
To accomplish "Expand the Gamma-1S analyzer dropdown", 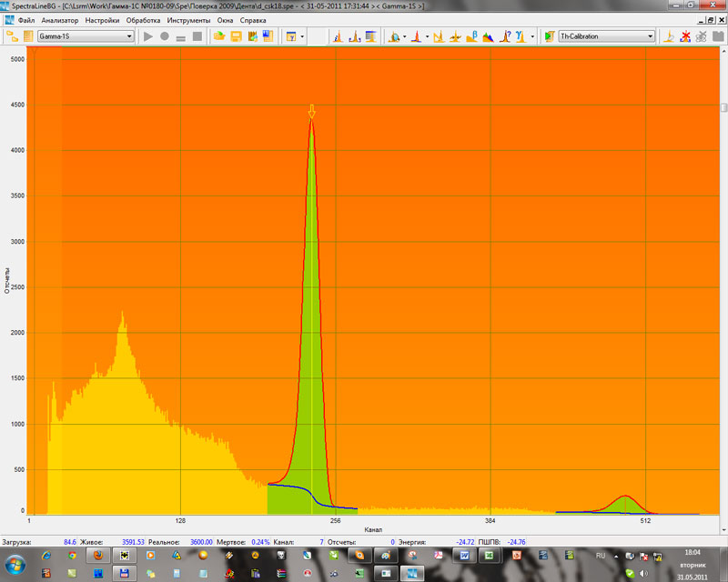I will (x=129, y=36).
